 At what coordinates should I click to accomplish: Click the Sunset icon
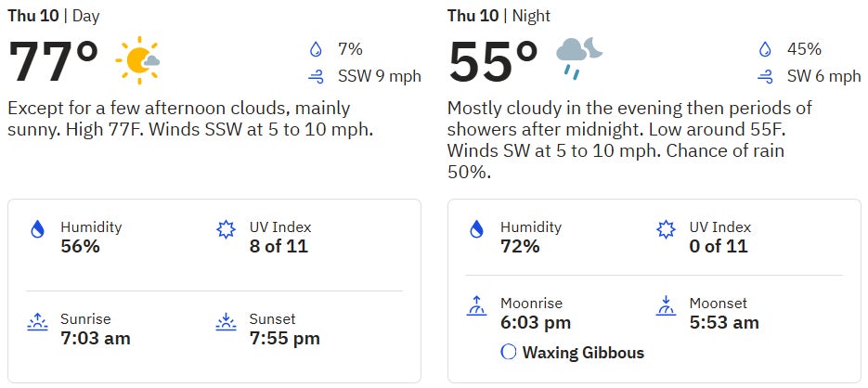[x=226, y=322]
